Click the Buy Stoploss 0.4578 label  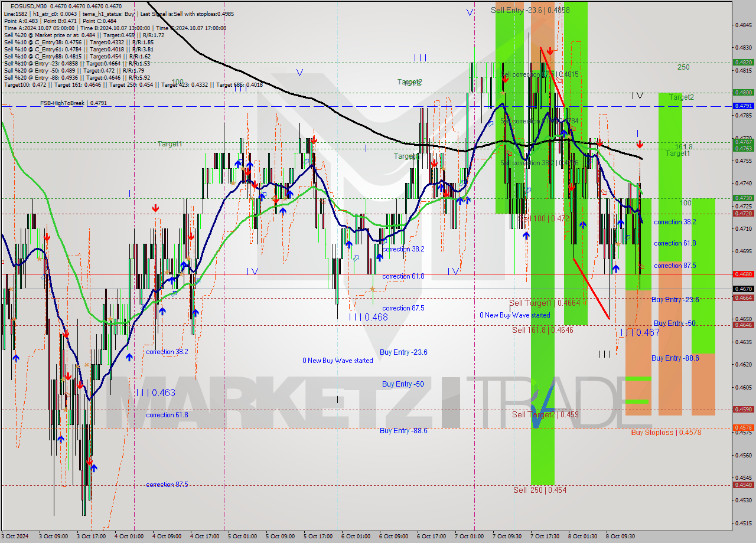[666, 433]
